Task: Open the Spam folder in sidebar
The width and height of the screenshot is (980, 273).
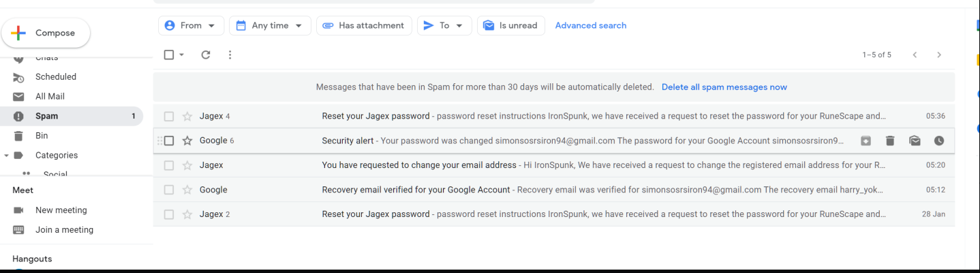Action: coord(46,116)
